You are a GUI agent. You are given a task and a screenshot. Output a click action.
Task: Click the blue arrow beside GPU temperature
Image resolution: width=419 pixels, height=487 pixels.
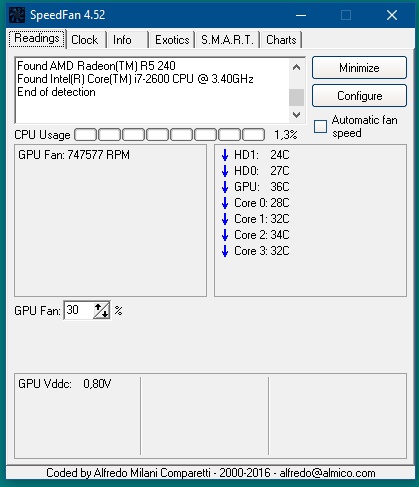225,187
